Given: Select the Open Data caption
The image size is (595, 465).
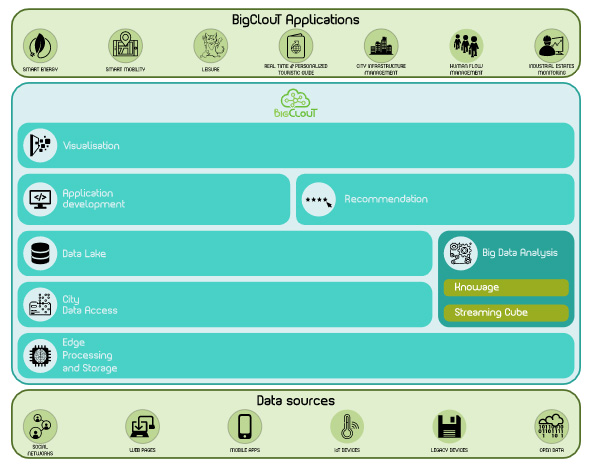Looking at the screenshot, I should coord(551,450).
